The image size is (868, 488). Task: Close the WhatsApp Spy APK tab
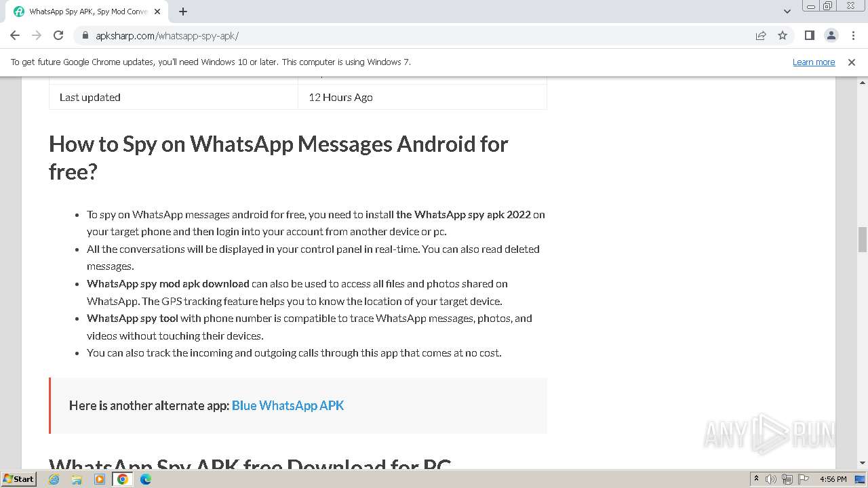click(x=157, y=12)
